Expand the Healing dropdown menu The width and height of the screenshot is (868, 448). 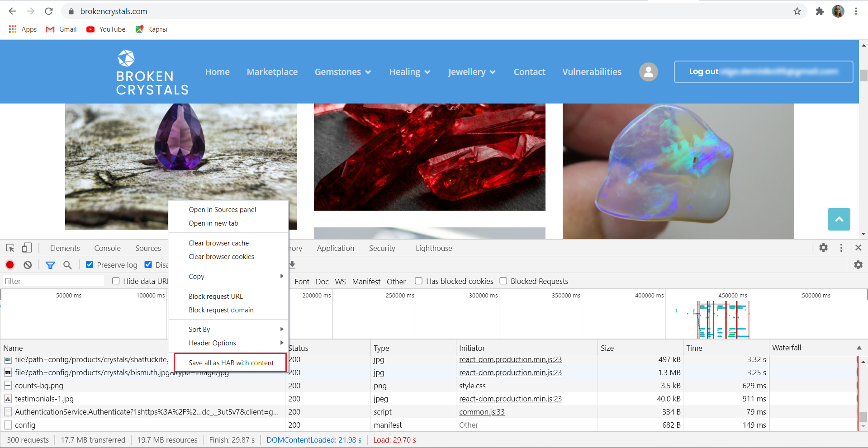point(410,72)
